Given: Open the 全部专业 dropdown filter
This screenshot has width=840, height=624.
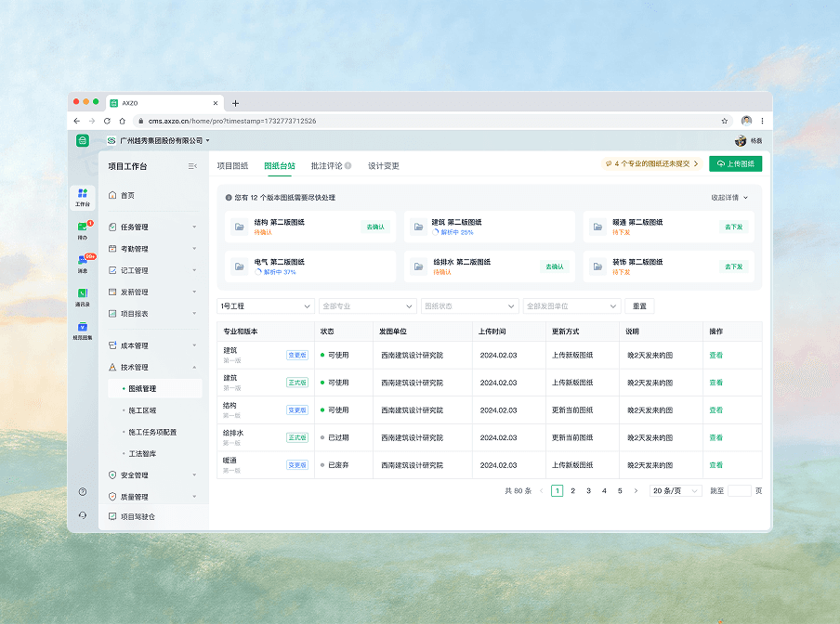Looking at the screenshot, I should tap(367, 305).
